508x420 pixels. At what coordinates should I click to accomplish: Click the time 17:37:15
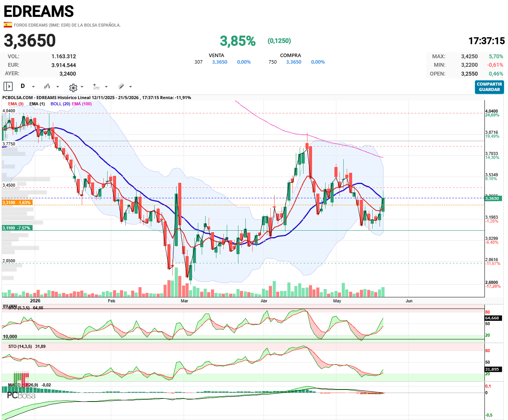(x=486, y=41)
